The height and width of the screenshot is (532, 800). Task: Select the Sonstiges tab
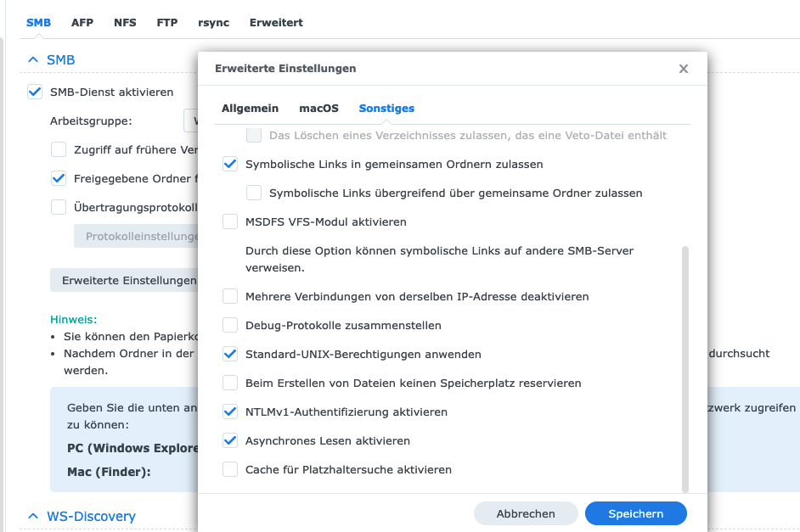tap(386, 109)
